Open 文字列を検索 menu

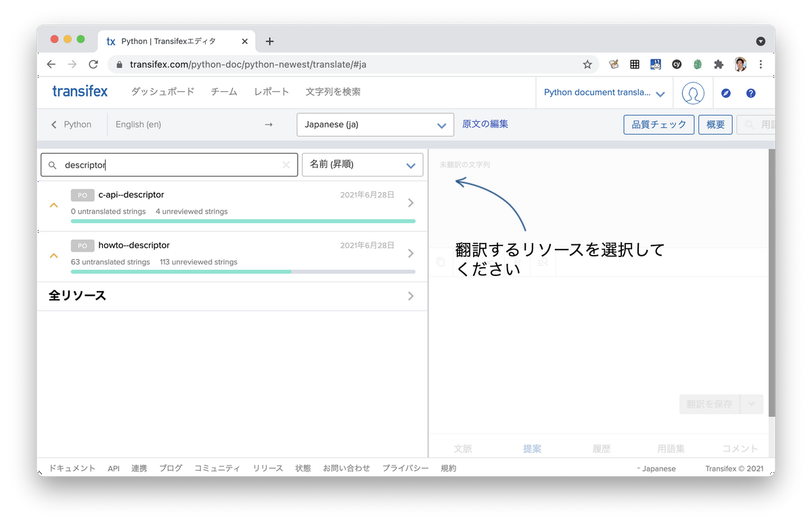click(333, 92)
